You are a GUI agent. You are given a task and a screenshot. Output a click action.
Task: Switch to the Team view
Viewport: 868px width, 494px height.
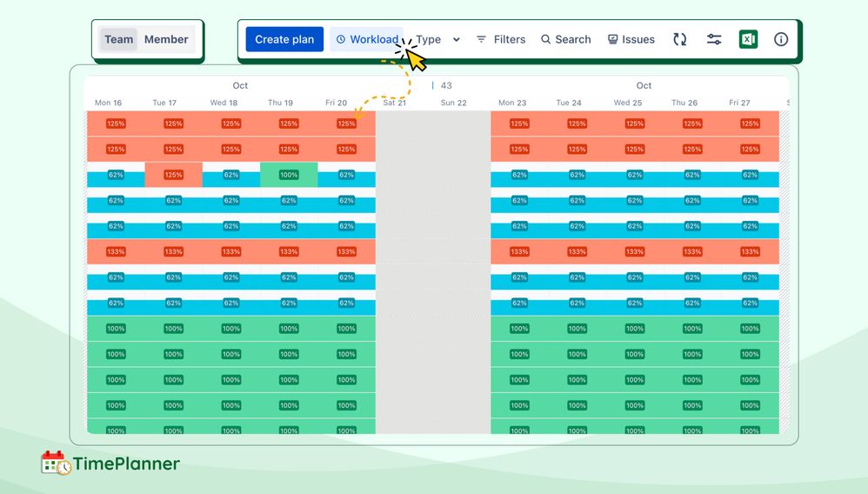(119, 39)
